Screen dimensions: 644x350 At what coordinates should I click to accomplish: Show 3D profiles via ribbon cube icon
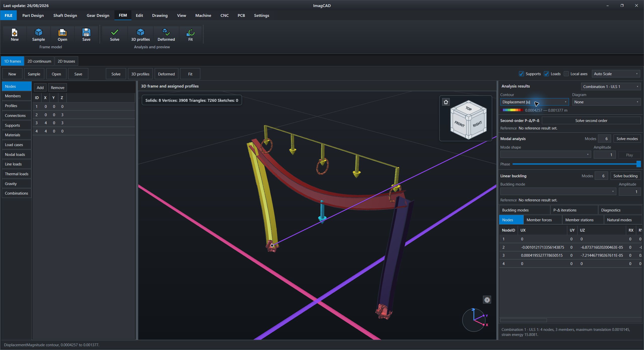[140, 35]
